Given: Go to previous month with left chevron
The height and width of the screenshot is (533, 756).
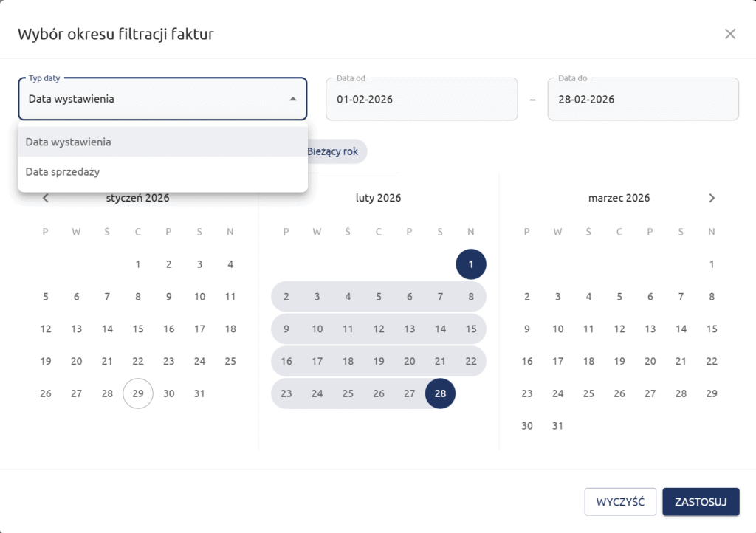Looking at the screenshot, I should tap(46, 198).
